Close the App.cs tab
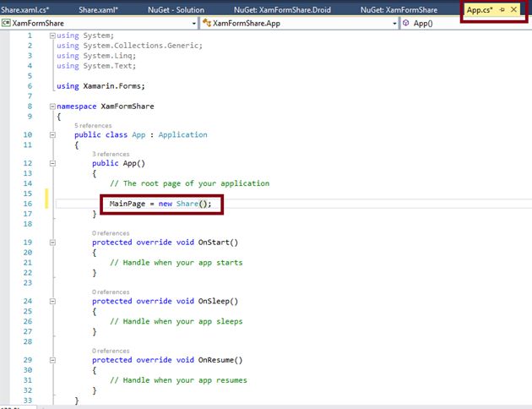 coord(514,9)
